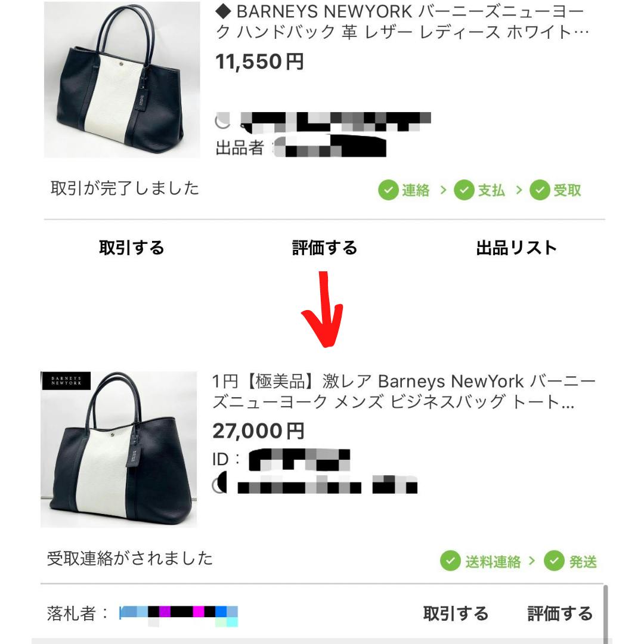Click 評価する in the 落札者 row
The image size is (644, 644).
560,613
